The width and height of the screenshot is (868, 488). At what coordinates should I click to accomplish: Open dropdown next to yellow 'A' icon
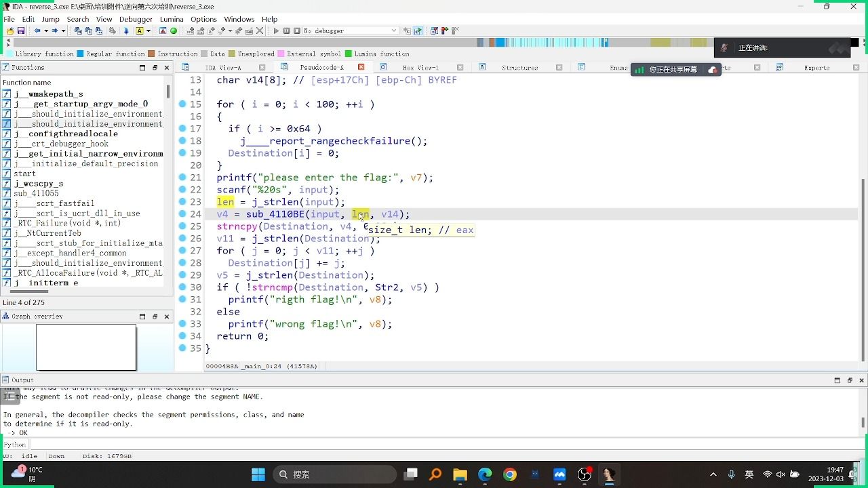click(148, 30)
